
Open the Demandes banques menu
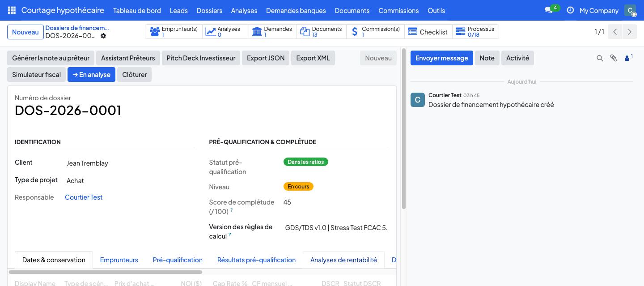pos(296,10)
